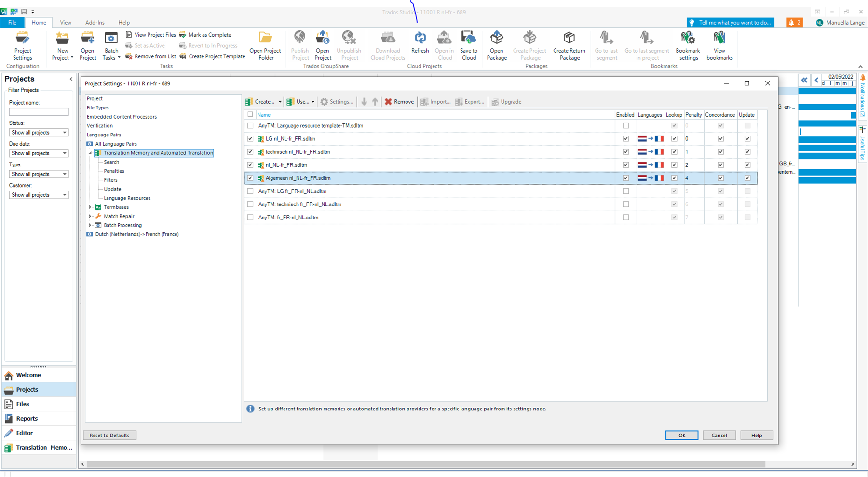The image size is (868, 477).
Task: Check select-all box in Name header
Action: 250,114
